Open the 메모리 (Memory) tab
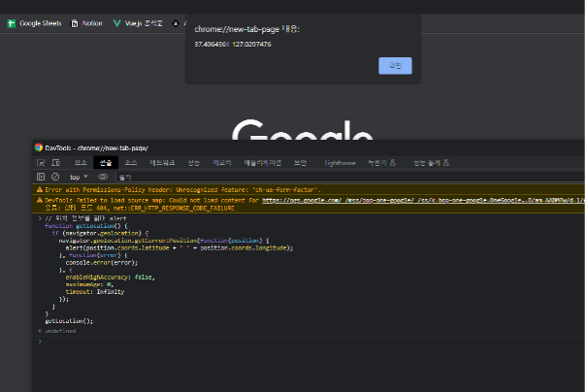Image resolution: width=586 pixels, height=392 pixels. click(x=221, y=163)
